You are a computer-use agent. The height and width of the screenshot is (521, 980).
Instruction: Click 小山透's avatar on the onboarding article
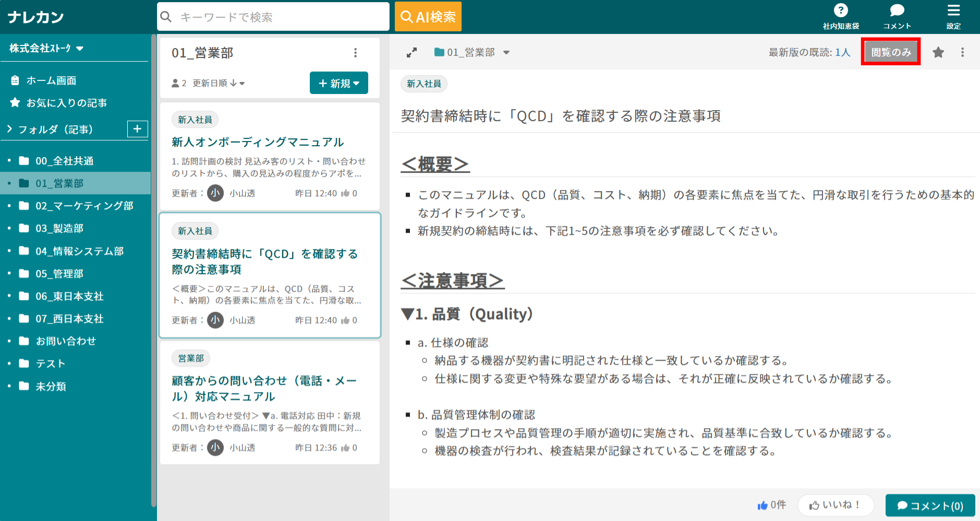pyautogui.click(x=215, y=193)
